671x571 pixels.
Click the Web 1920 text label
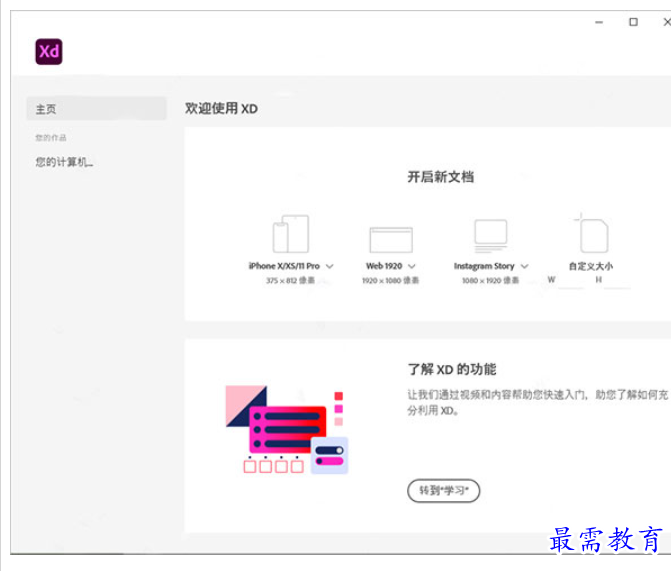(384, 267)
